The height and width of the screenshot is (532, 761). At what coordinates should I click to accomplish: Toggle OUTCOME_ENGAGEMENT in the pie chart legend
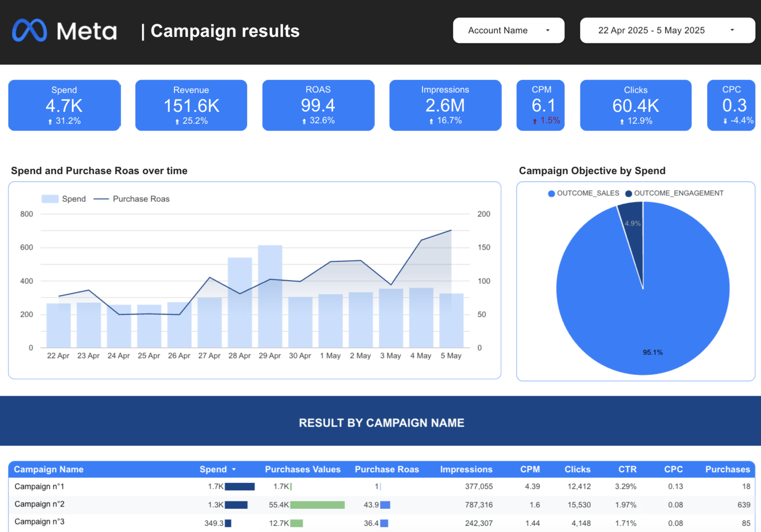[x=673, y=193]
